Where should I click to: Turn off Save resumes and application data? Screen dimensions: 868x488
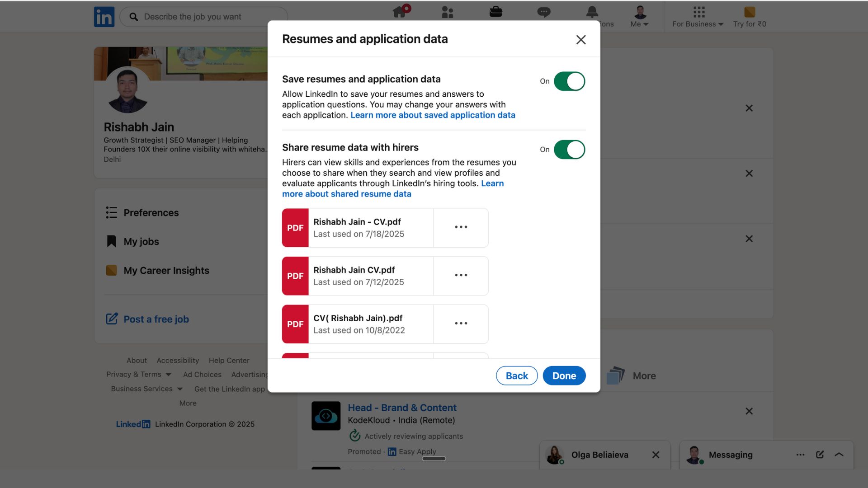click(x=569, y=81)
